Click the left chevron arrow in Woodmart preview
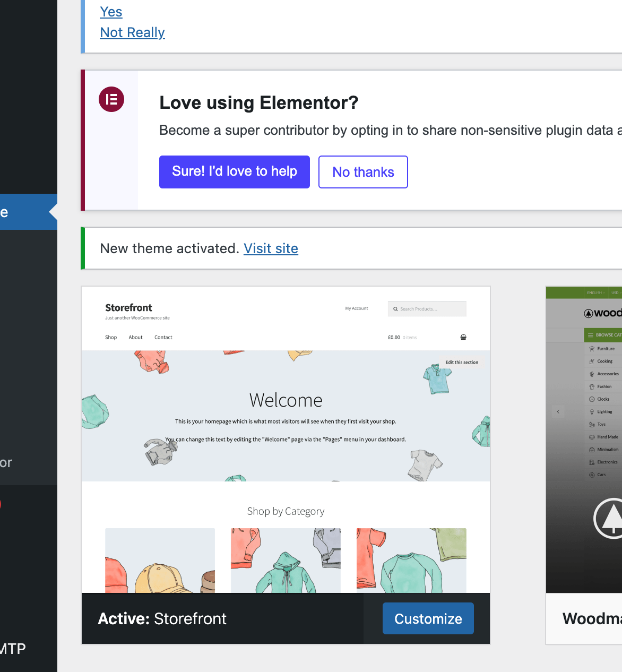Screen dimensions: 622x672 [x=558, y=411]
